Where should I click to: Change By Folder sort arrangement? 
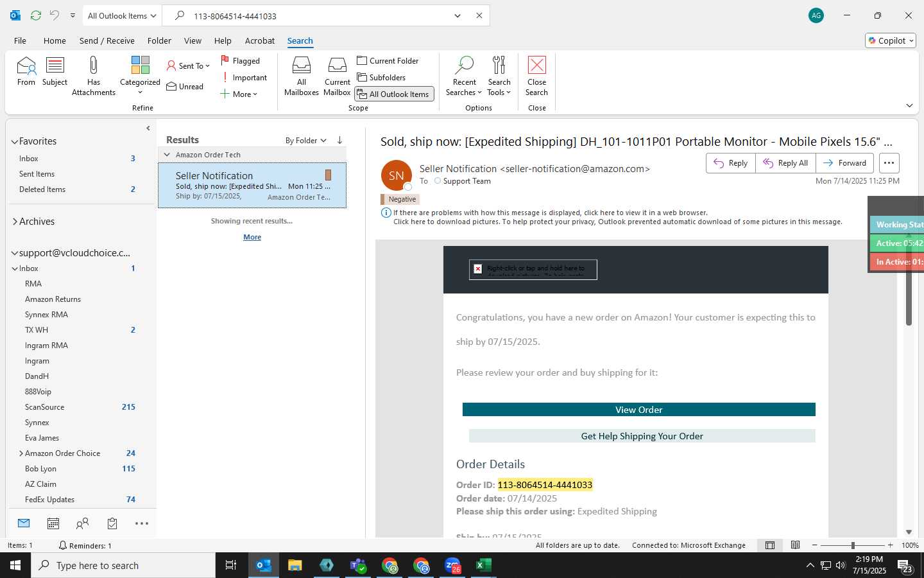tap(306, 140)
